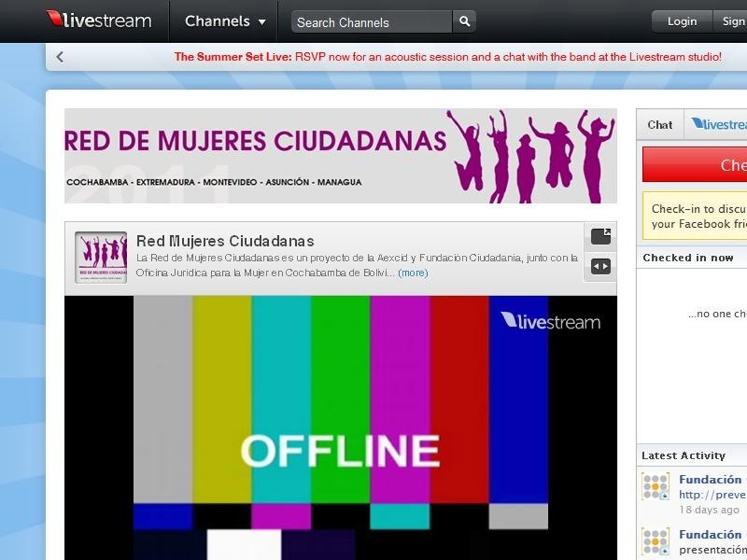Image resolution: width=747 pixels, height=560 pixels.
Task: Click the expand width arrows icon
Action: [601, 267]
